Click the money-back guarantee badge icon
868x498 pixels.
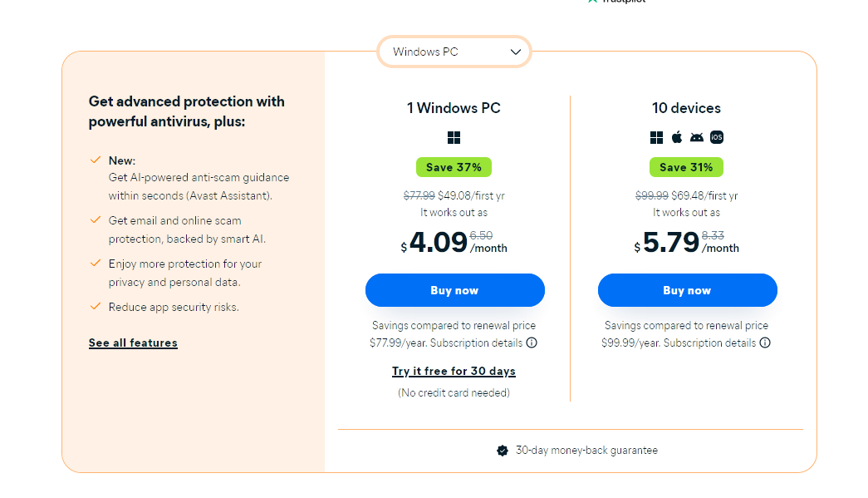tap(503, 451)
